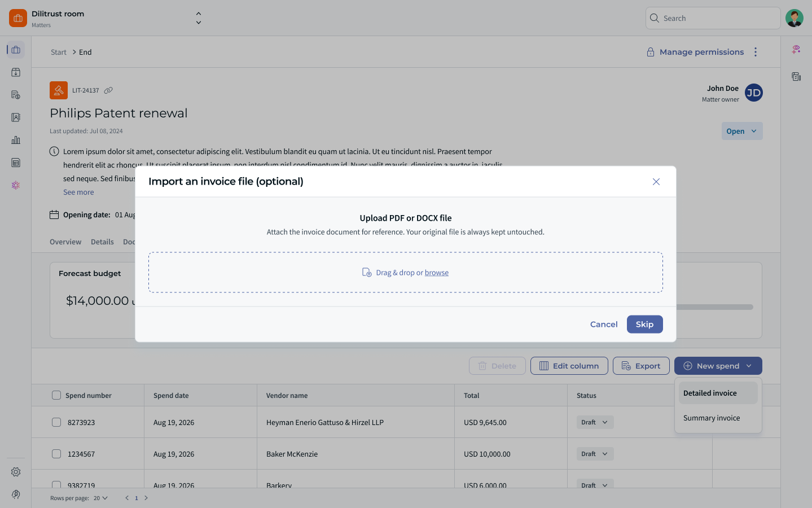
Task: Open the three-dot more options menu
Action: pos(756,52)
